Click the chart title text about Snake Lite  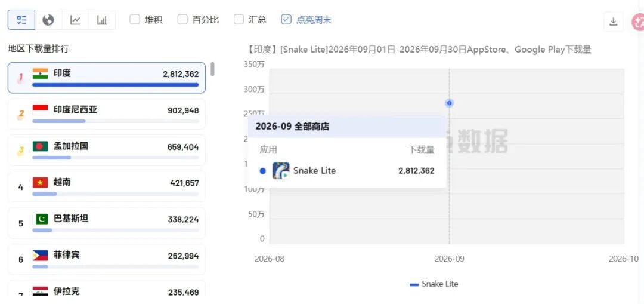[x=419, y=50]
